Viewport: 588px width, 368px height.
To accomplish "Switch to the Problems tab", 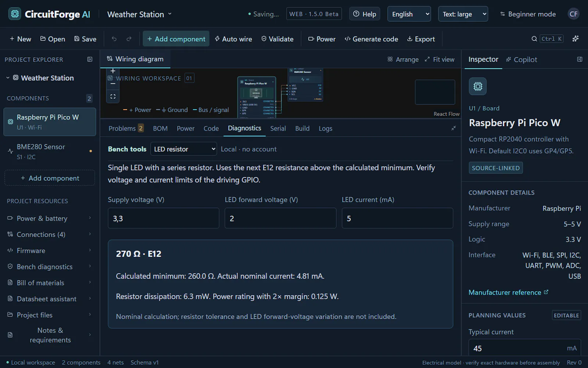I will click(x=126, y=128).
